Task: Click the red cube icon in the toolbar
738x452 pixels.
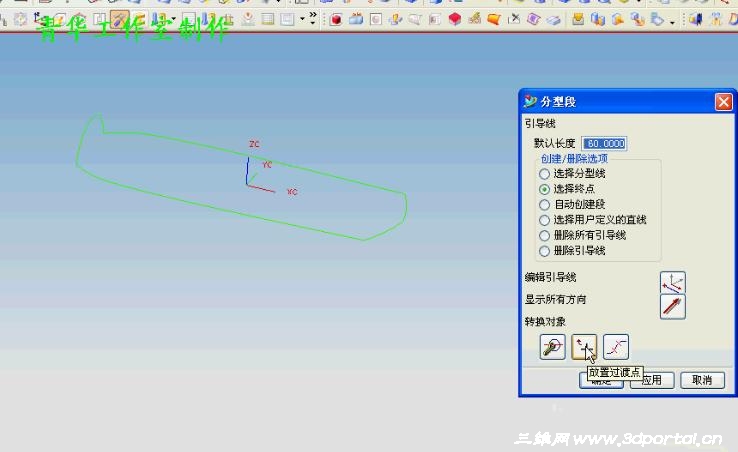Action: (x=336, y=19)
